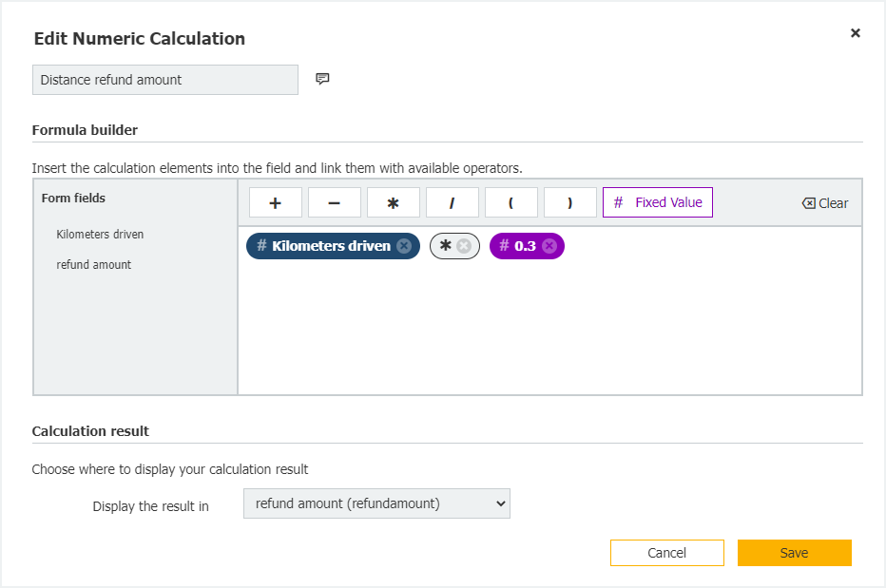Cancel editing the calculation
The width and height of the screenshot is (886, 588).
[x=666, y=552]
